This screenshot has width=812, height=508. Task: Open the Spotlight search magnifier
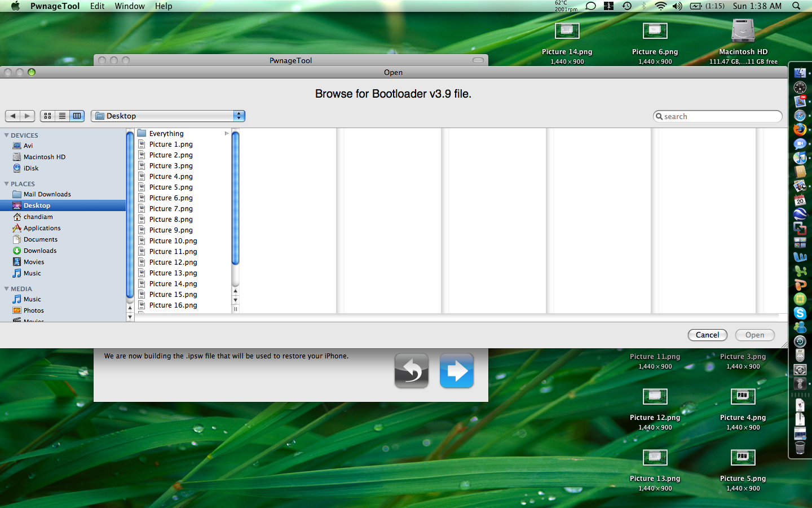click(x=796, y=6)
